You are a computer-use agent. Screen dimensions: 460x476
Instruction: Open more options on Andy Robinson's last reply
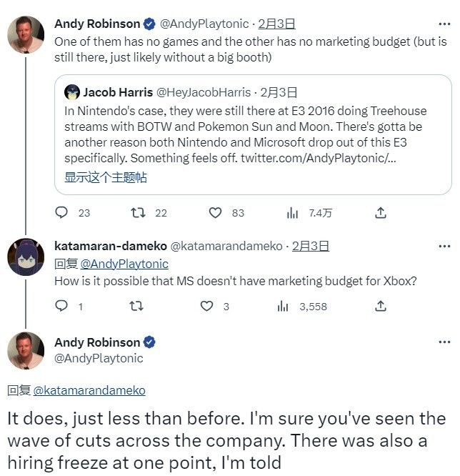tap(444, 342)
